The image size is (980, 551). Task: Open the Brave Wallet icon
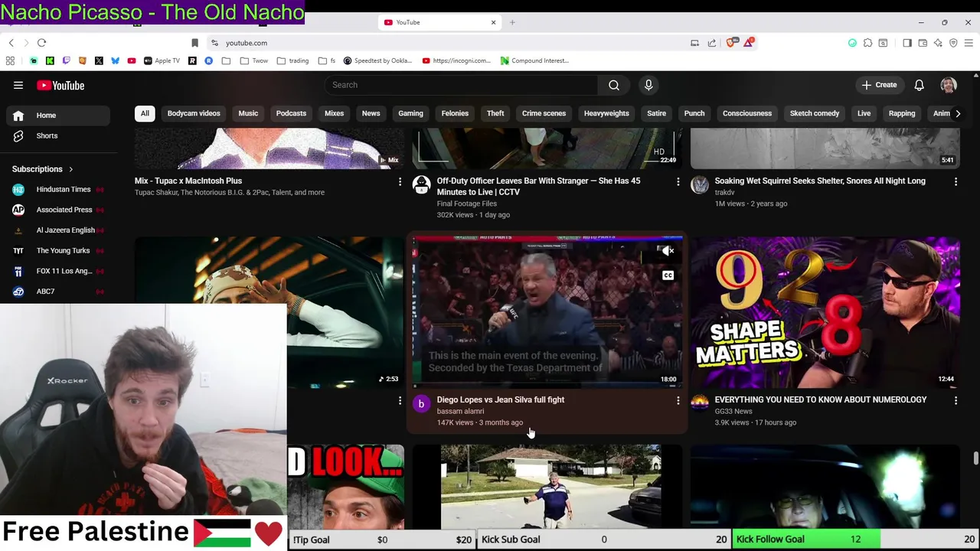(923, 43)
